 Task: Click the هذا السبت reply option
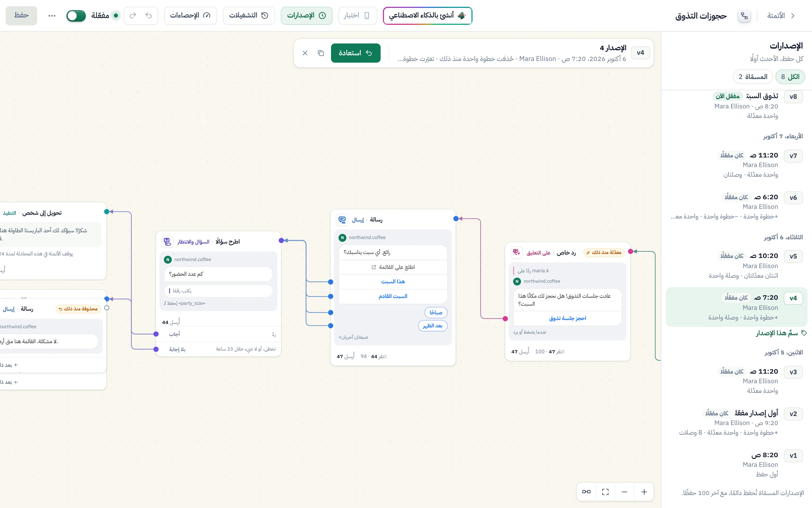(393, 282)
